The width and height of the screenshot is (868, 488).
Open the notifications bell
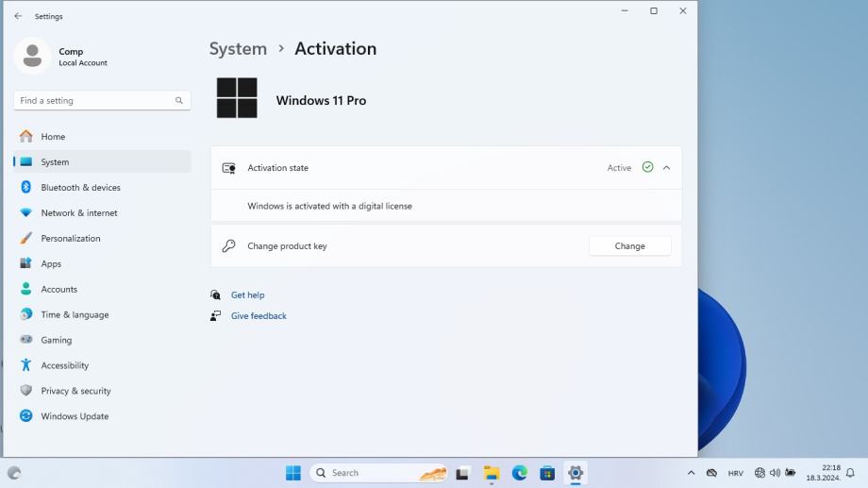click(x=850, y=473)
